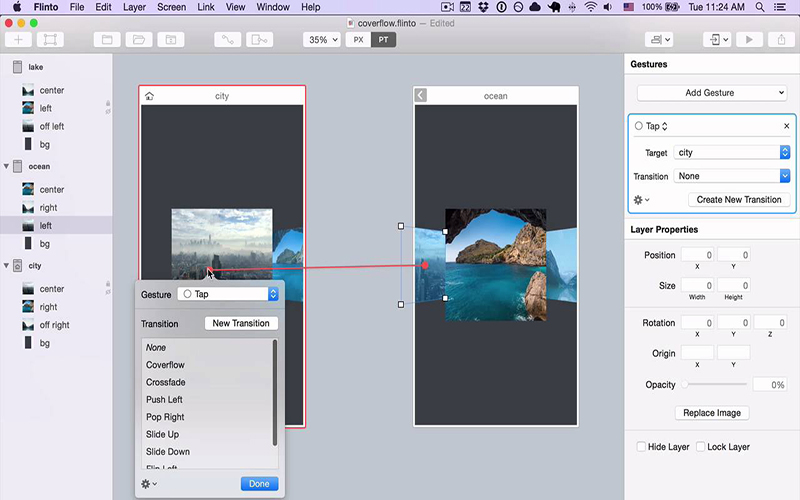The image size is (800, 500).
Task: Click lake screen icon in layer list
Action: tap(17, 67)
